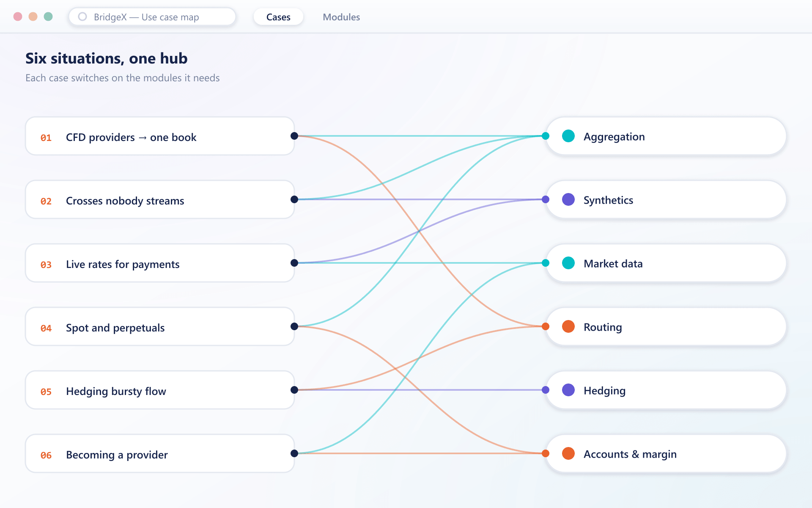Click the BridgeX Use case map address field
Screen dimensions: 812x508
pyautogui.click(x=152, y=17)
